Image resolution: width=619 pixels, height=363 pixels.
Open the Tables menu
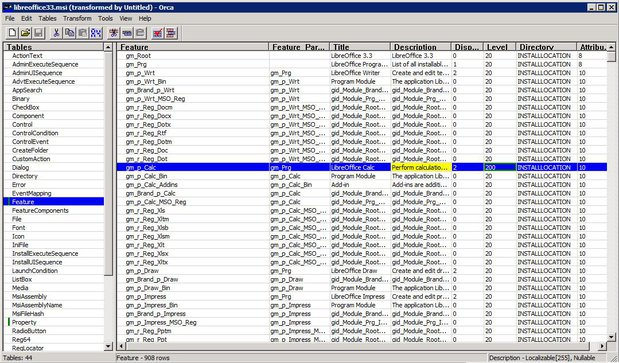tap(47, 19)
